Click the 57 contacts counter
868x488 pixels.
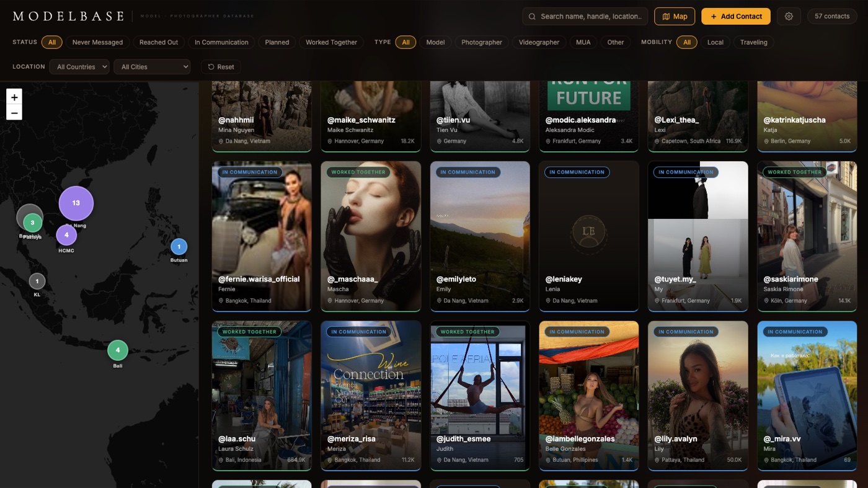click(832, 16)
